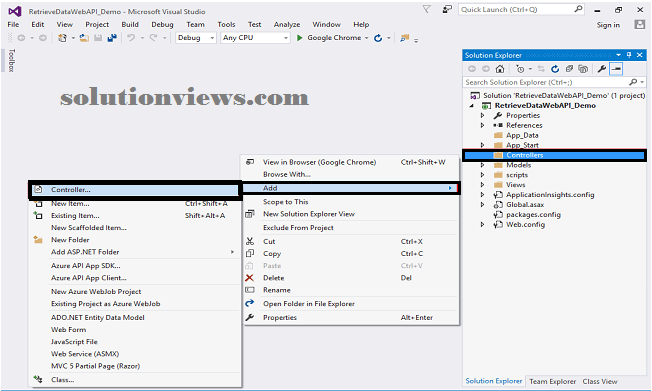This screenshot has width=652, height=391.
Task: Select the App_Data folder
Action: [522, 135]
